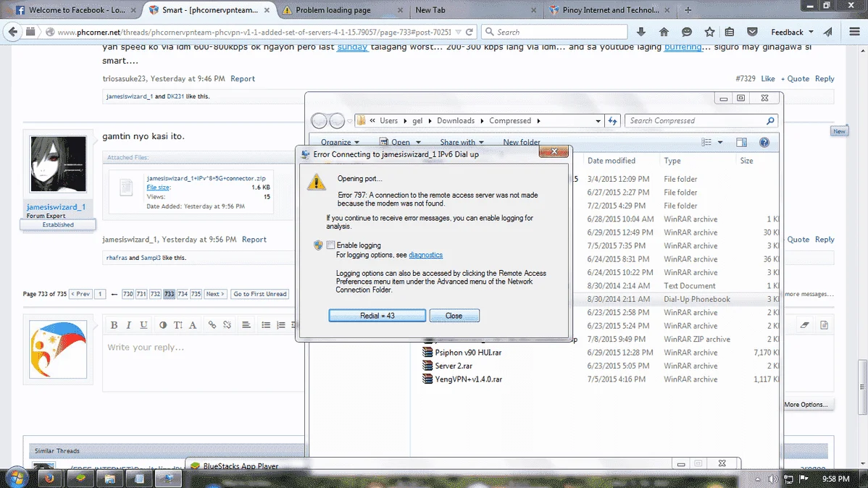Open jamesiswizard_1 avatar thumbnail
The width and height of the screenshot is (868, 488).
coord(58,164)
